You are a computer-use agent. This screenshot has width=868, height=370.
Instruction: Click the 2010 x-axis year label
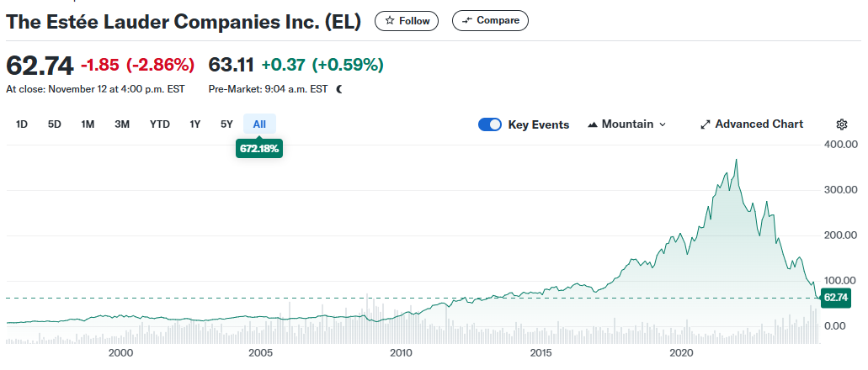point(400,353)
